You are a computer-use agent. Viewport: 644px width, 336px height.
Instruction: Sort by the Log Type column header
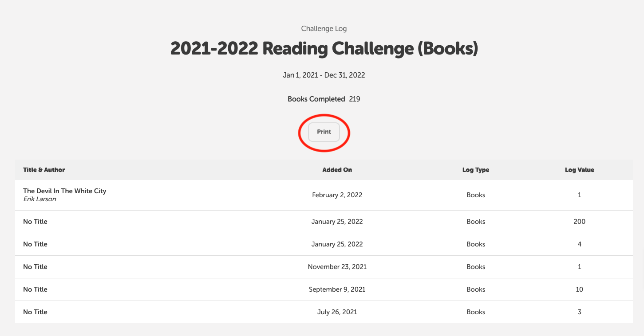coord(475,170)
